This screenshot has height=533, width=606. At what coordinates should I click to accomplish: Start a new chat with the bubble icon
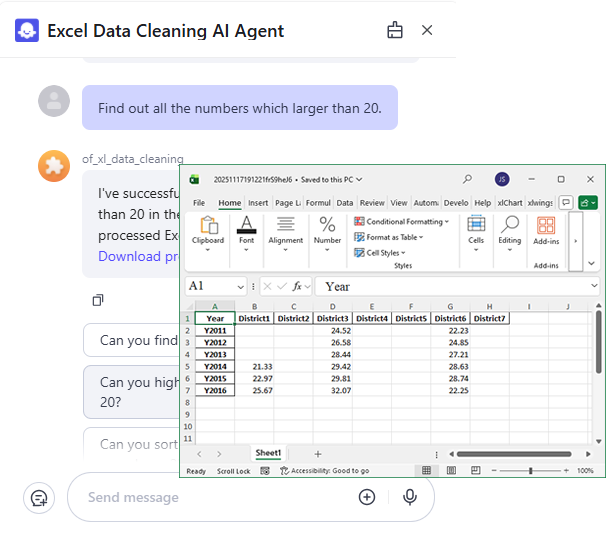point(39,498)
